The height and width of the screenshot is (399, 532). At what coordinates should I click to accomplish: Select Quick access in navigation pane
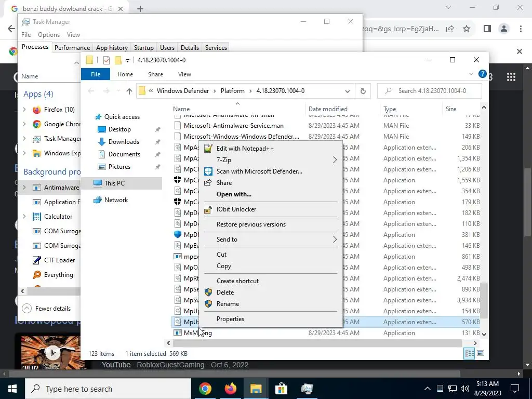pyautogui.click(x=122, y=117)
